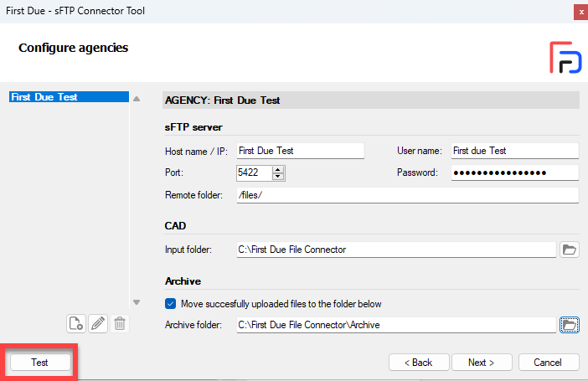Uncheck Move successfully uploaded files checkbox
588x381 pixels.
coord(170,303)
